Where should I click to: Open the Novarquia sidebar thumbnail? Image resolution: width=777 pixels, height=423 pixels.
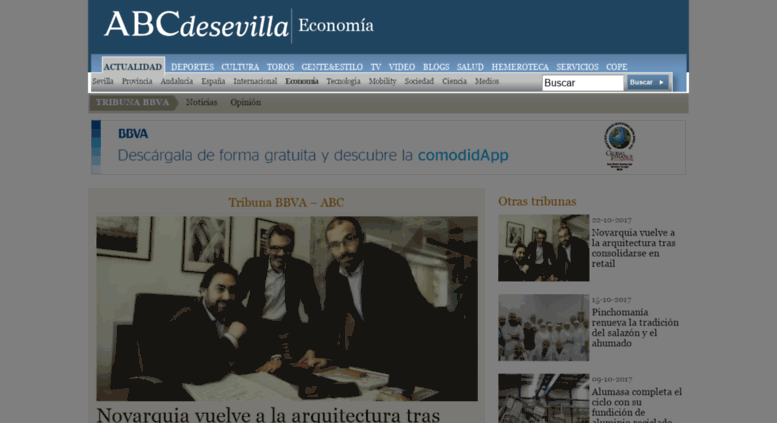click(544, 248)
